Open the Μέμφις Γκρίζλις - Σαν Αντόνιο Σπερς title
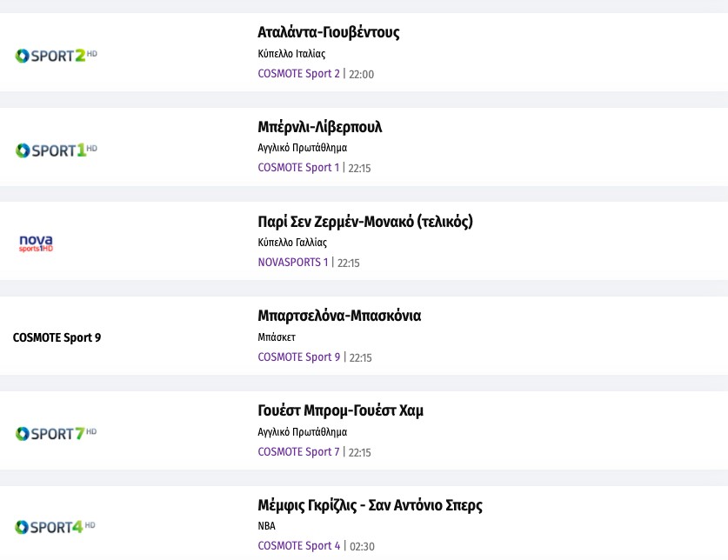This screenshot has height=560, width=728. [x=371, y=505]
